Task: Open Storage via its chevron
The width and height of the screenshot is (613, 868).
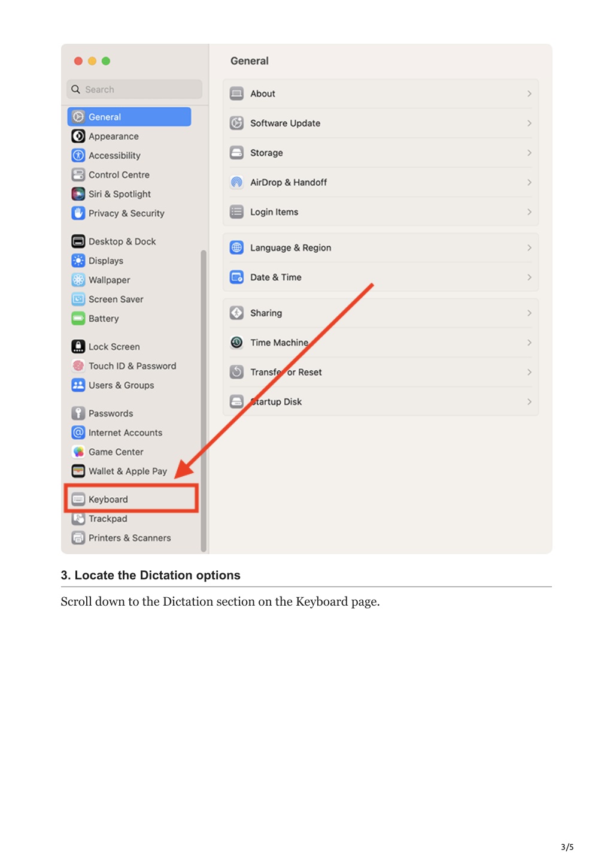Action: point(529,153)
